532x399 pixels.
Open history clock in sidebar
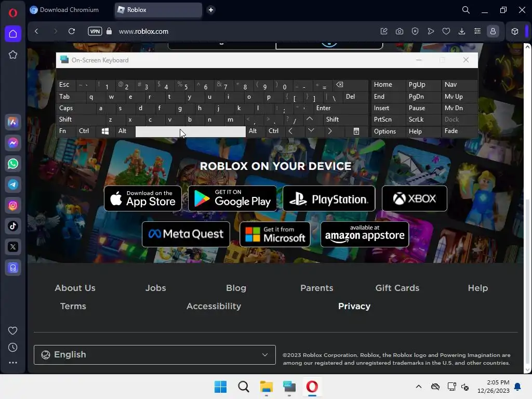13,347
